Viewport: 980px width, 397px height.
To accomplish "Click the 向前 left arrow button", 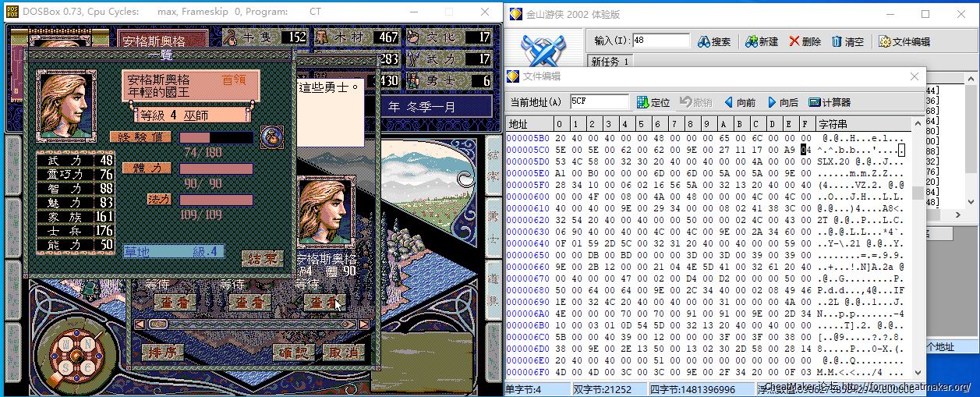I will pos(740,102).
